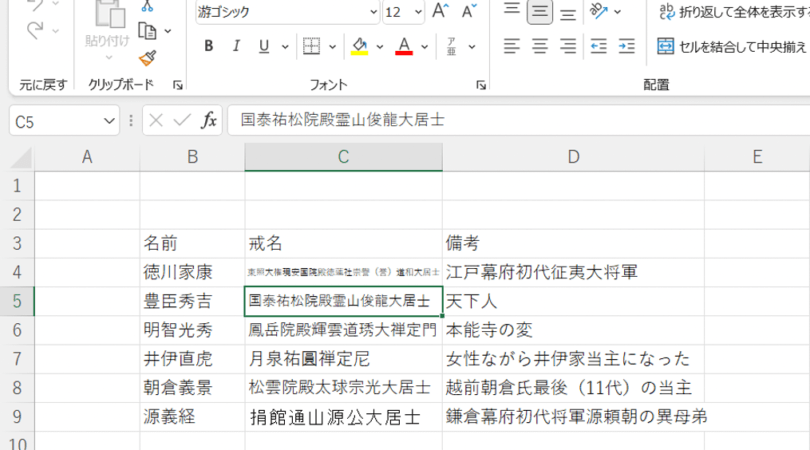Select the Format Painter brush icon

click(148, 58)
